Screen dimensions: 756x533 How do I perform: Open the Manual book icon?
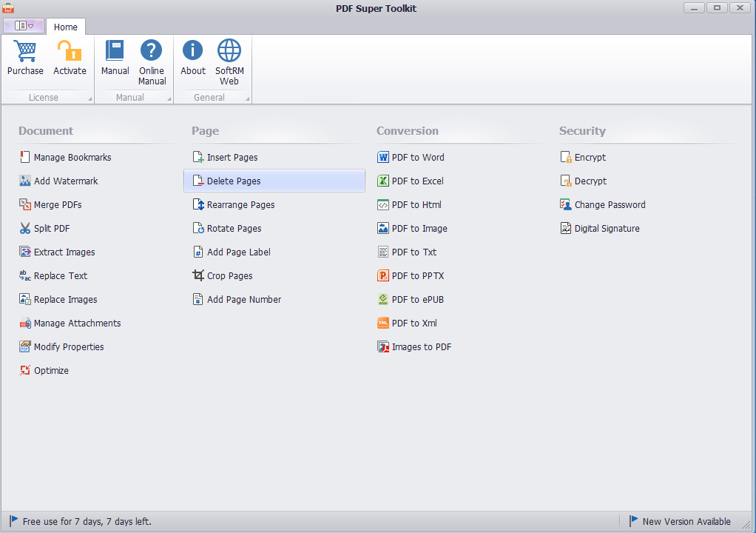pyautogui.click(x=115, y=50)
